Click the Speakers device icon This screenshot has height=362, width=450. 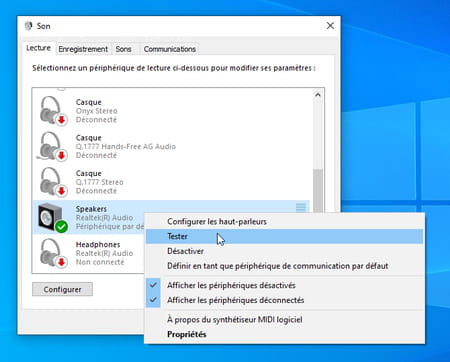point(53,218)
